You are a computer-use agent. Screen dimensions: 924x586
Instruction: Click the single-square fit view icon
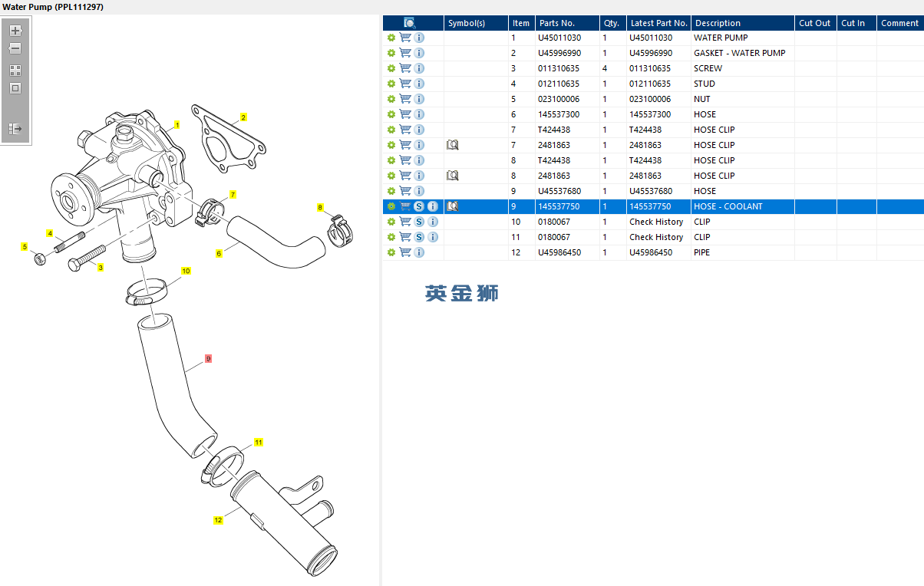pyautogui.click(x=15, y=88)
